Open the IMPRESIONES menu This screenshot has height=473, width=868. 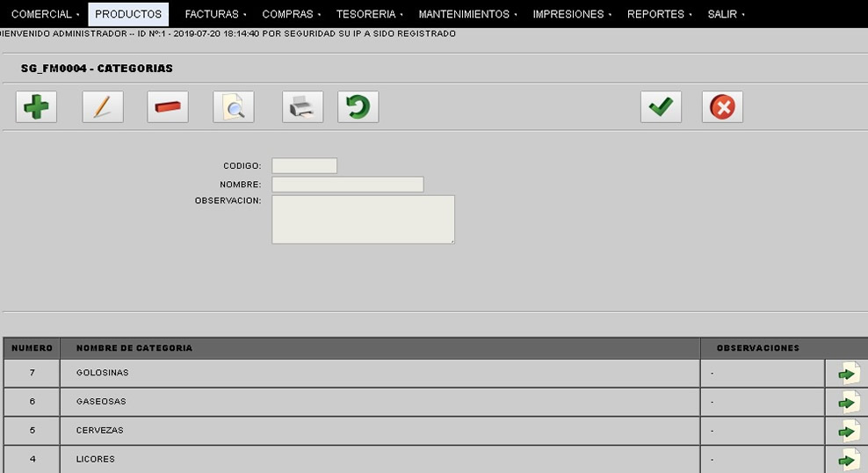(x=571, y=14)
